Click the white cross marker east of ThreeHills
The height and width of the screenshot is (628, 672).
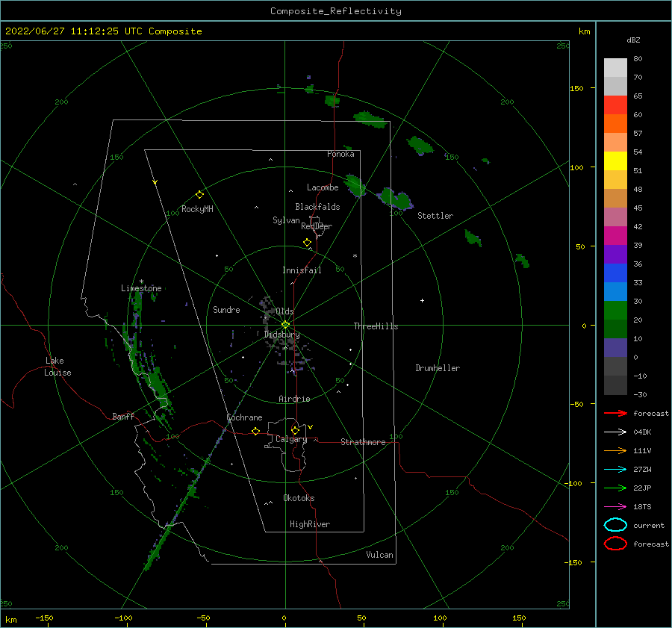pos(422,300)
